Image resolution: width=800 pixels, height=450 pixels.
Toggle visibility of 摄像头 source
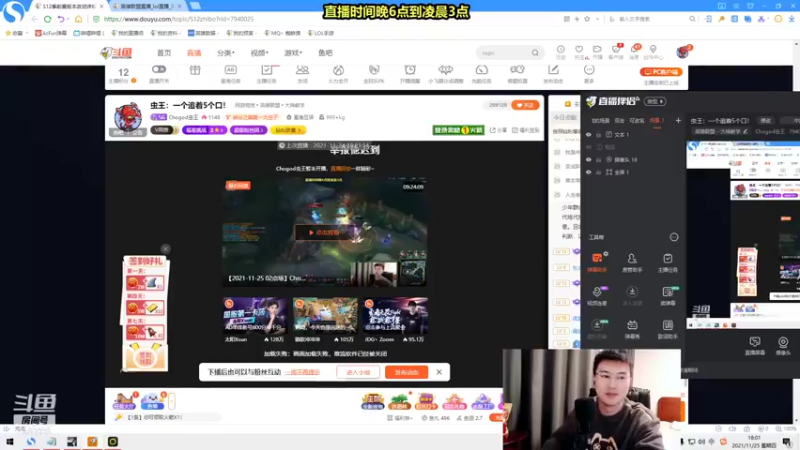pyautogui.click(x=588, y=160)
